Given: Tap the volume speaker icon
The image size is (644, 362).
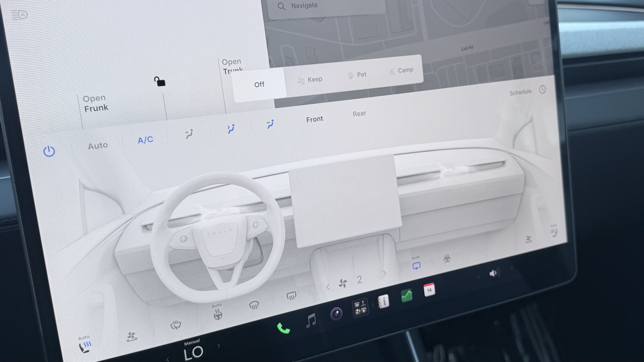Looking at the screenshot, I should point(494,273).
